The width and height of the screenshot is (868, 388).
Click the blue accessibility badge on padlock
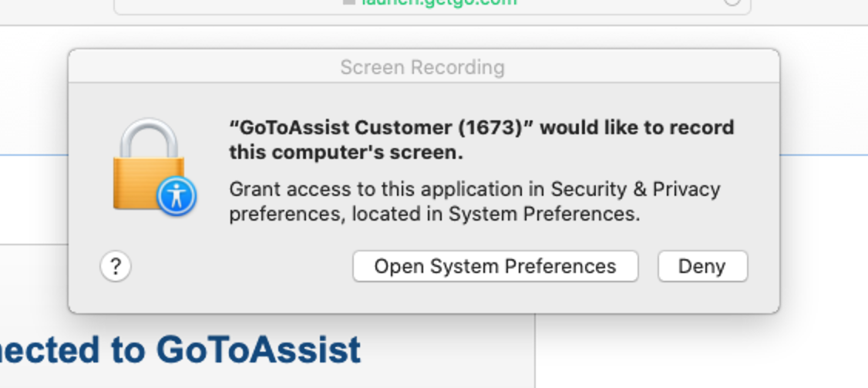[x=177, y=196]
